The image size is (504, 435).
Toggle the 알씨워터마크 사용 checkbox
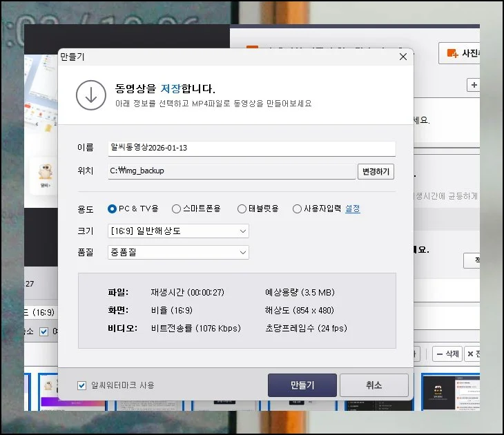[82, 385]
